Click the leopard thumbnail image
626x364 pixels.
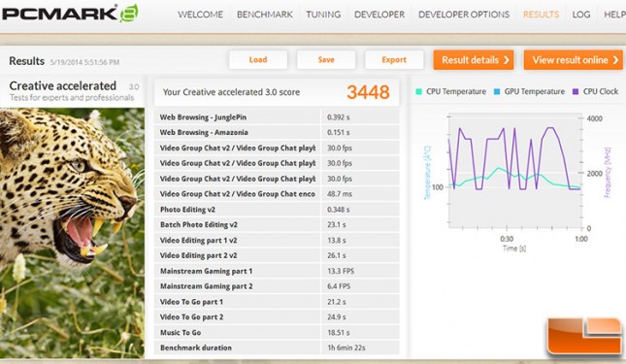pos(72,233)
